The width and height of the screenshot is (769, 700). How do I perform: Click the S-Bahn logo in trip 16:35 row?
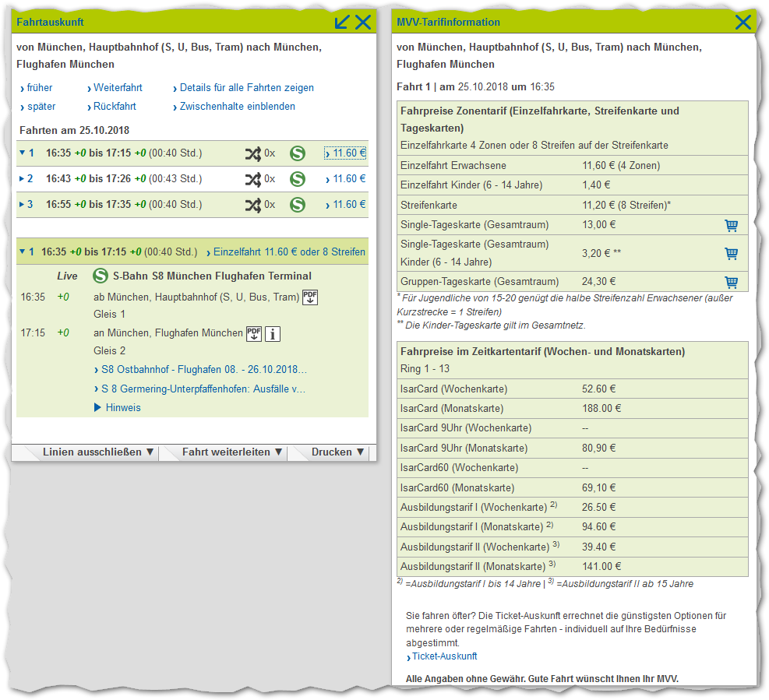pyautogui.click(x=297, y=153)
